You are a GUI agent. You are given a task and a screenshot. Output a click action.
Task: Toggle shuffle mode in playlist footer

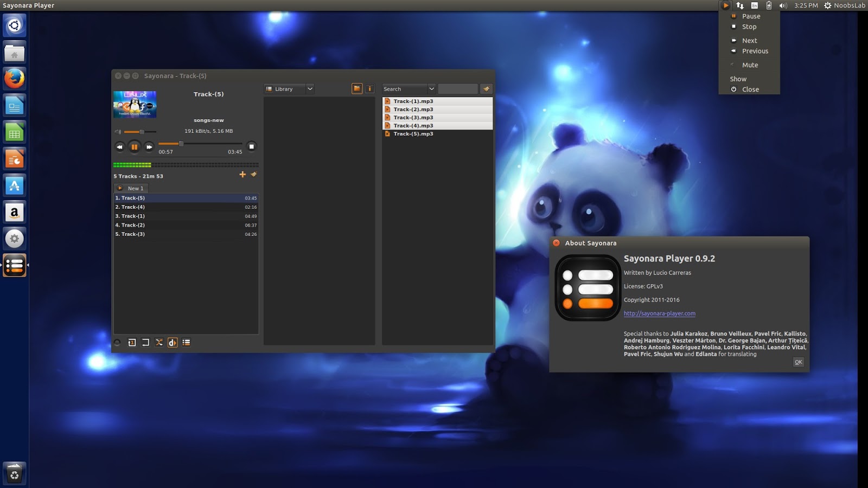point(159,343)
